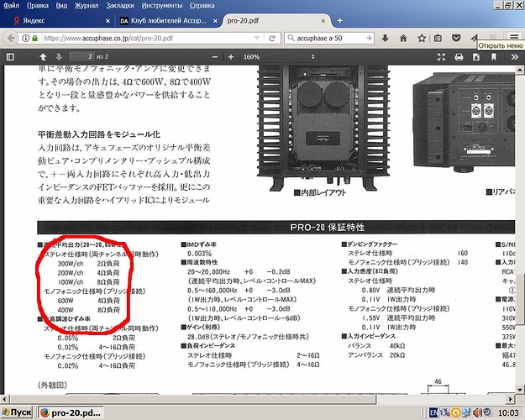525x420 pixels.
Task: Open the Правка menu
Action: (x=38, y=5)
